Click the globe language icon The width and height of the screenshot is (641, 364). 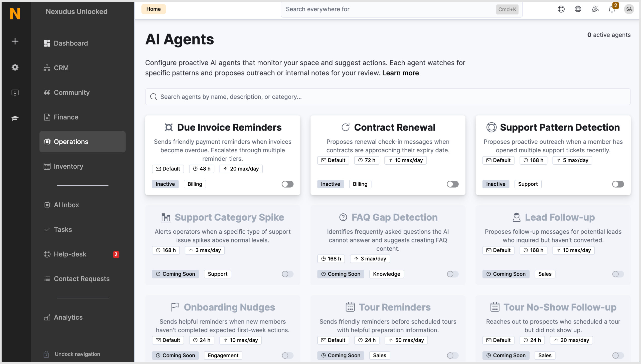click(x=578, y=9)
